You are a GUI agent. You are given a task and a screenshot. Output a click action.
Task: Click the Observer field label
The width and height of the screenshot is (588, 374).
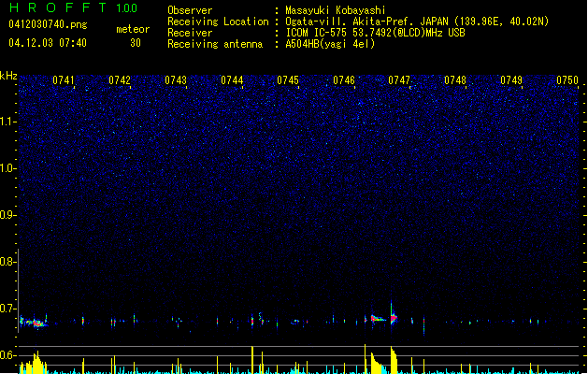(x=190, y=10)
